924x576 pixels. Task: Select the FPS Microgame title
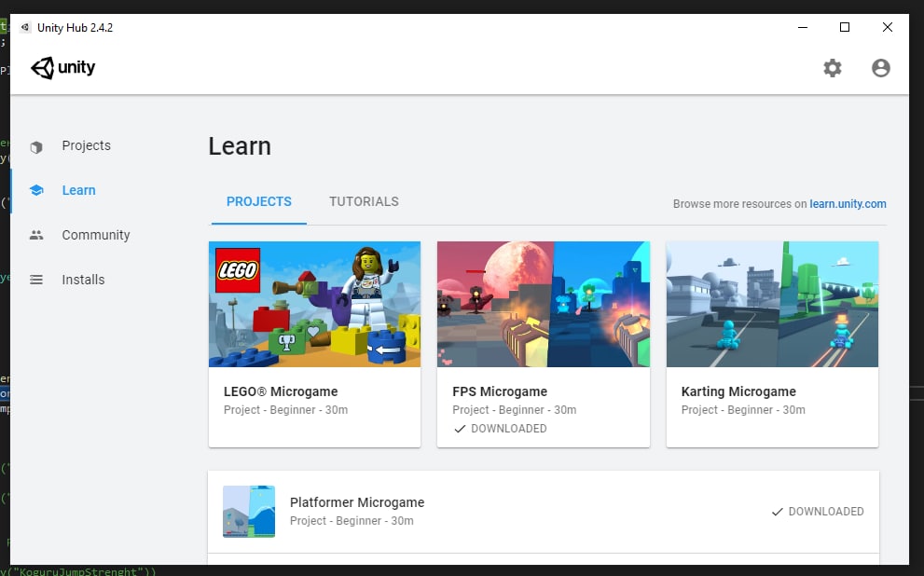point(500,391)
